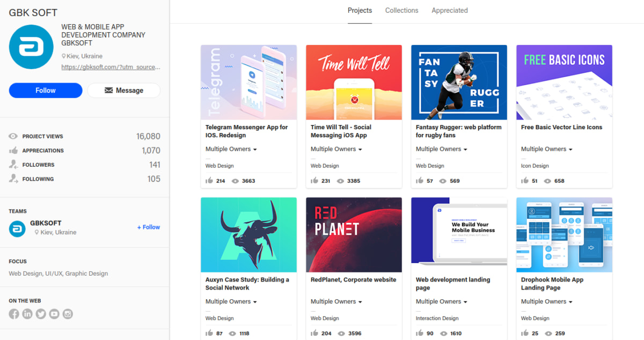
Task: Open the gbksoft.com website link
Action: [111, 68]
